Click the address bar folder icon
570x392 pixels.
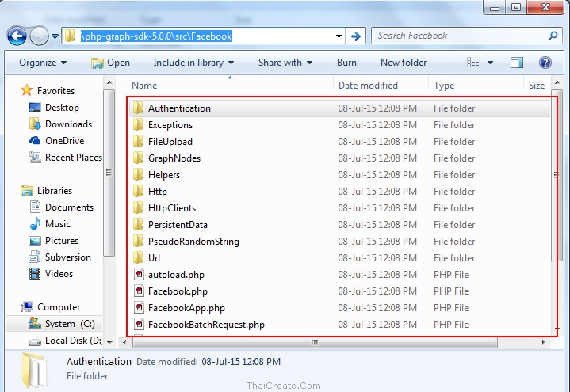coord(70,36)
